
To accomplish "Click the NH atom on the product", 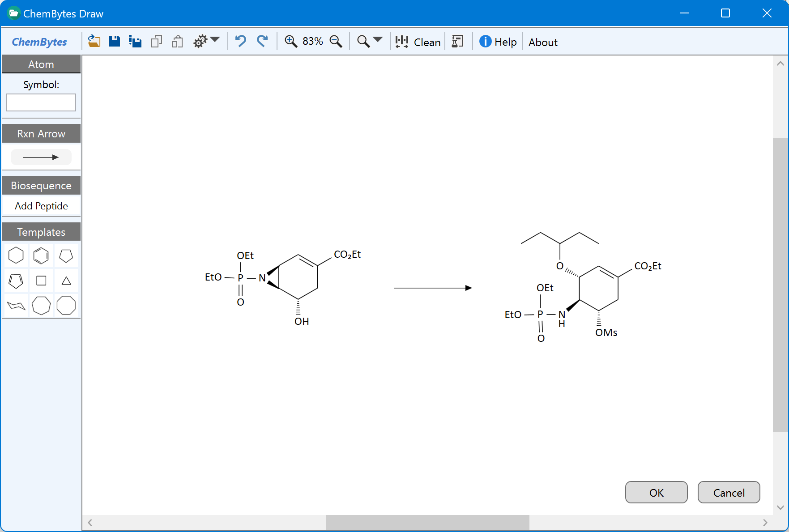I will tap(562, 319).
